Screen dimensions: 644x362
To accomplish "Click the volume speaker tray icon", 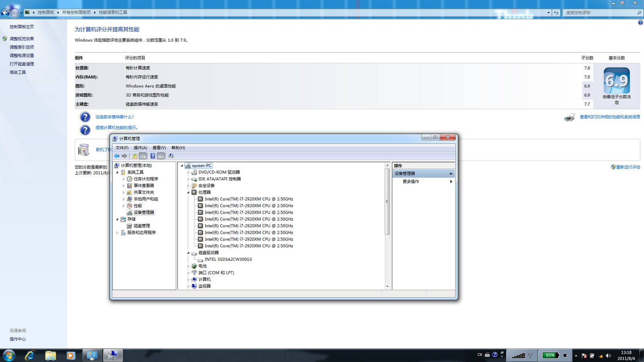I will click(608, 356).
